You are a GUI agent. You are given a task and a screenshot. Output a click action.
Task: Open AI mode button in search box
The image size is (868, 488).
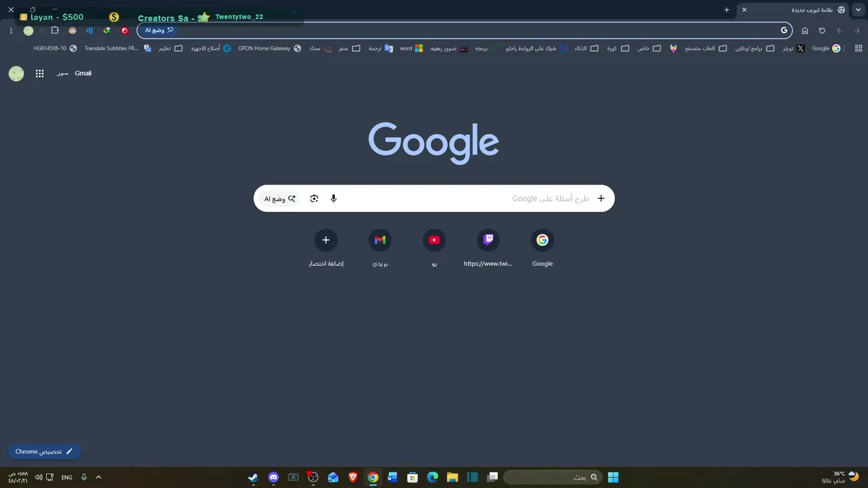click(280, 199)
